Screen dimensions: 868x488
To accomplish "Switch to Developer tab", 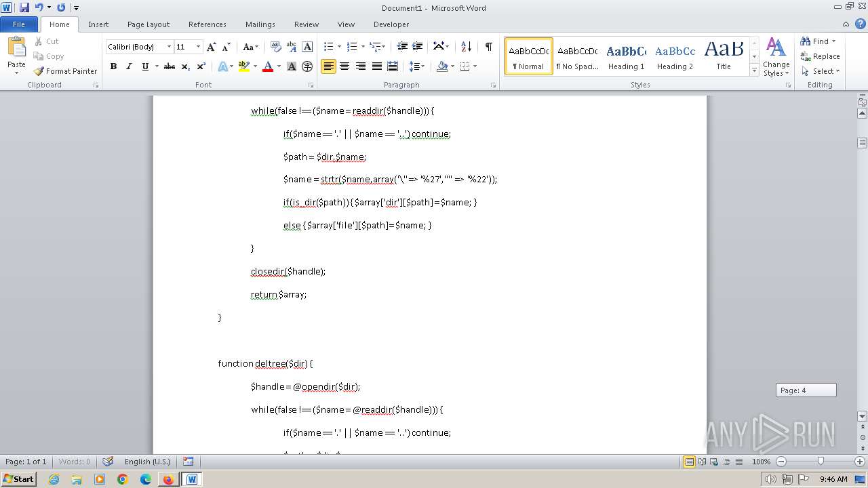I will [391, 24].
